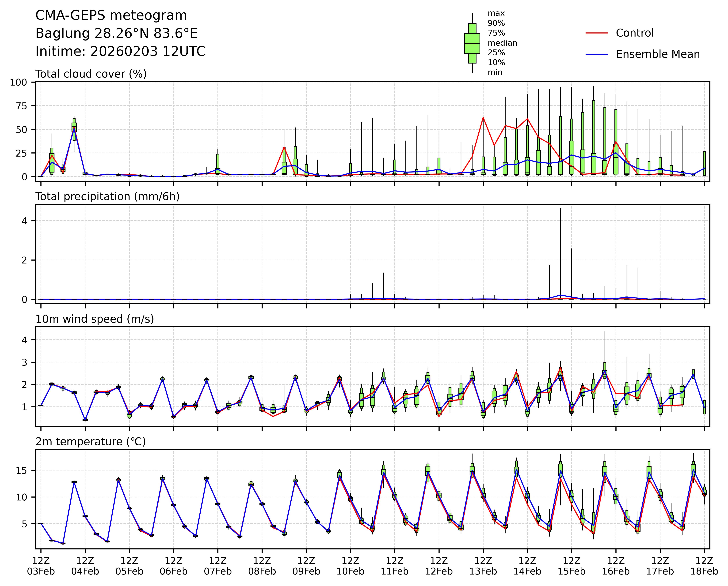Click the '12Z 03Feb' x-axis label
728x586 pixels.
point(41,566)
